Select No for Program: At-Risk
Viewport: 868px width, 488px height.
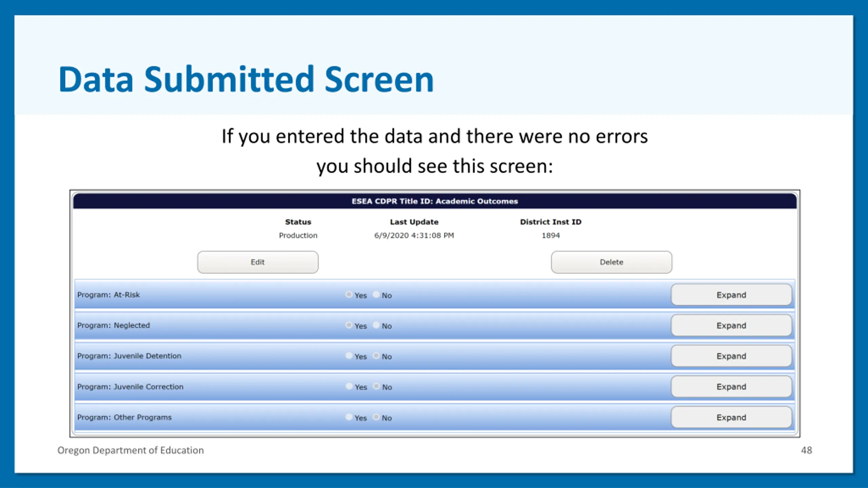pos(376,294)
